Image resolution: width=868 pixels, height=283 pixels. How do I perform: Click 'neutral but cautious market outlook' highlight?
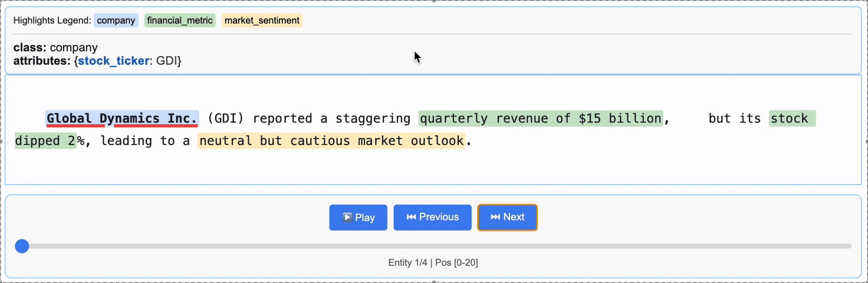(x=331, y=141)
